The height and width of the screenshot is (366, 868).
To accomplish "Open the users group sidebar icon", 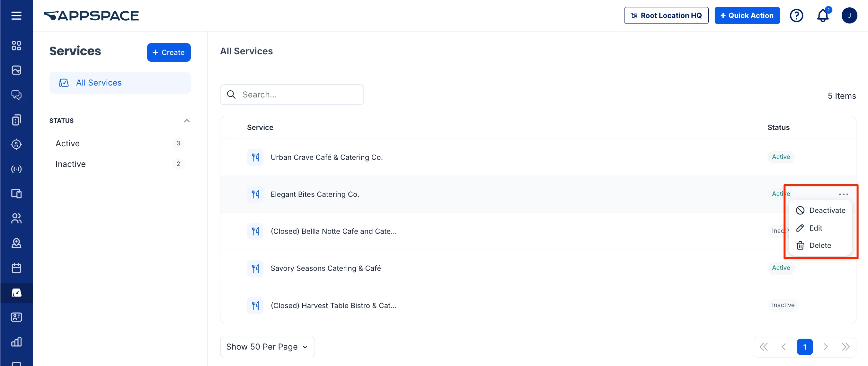I will point(16,219).
